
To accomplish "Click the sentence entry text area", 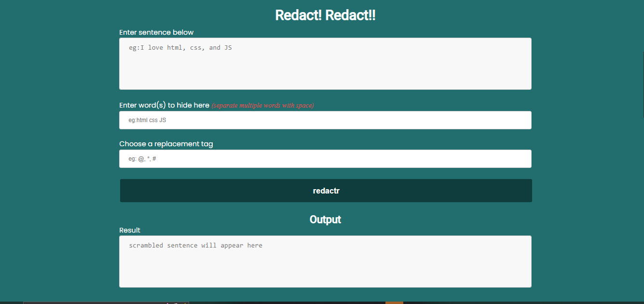I will click(325, 68).
